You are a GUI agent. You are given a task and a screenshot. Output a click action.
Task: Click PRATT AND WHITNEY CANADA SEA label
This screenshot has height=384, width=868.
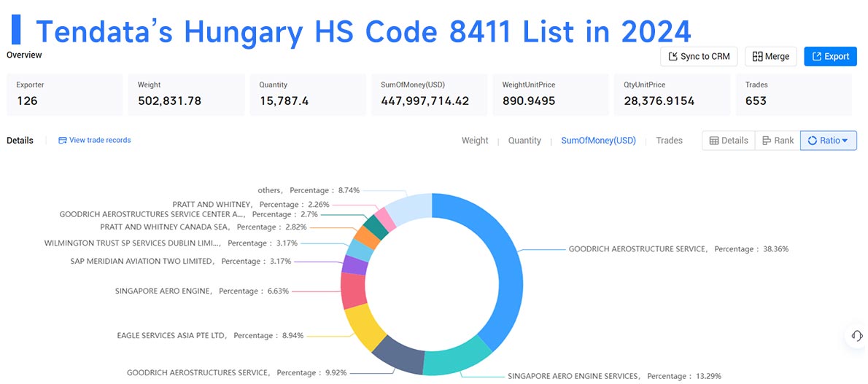tap(204, 227)
